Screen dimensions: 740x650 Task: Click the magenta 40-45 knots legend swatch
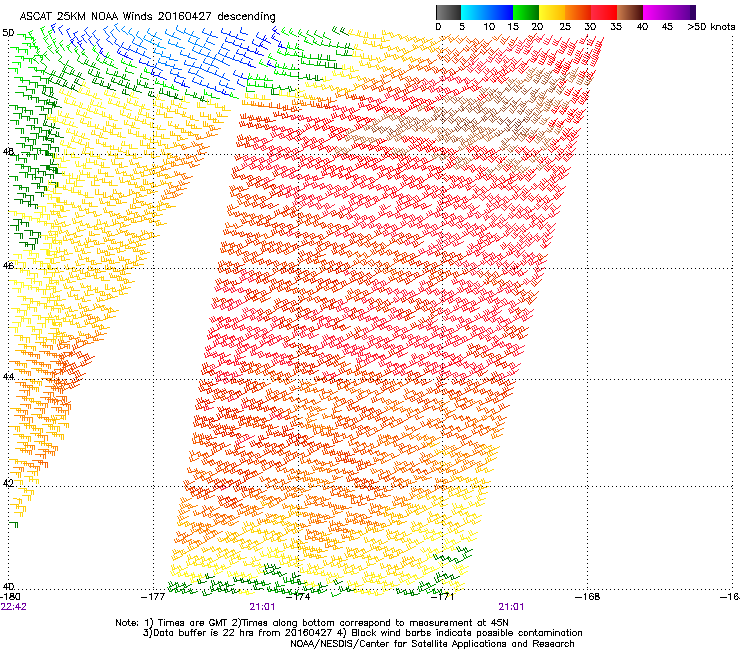click(x=656, y=12)
